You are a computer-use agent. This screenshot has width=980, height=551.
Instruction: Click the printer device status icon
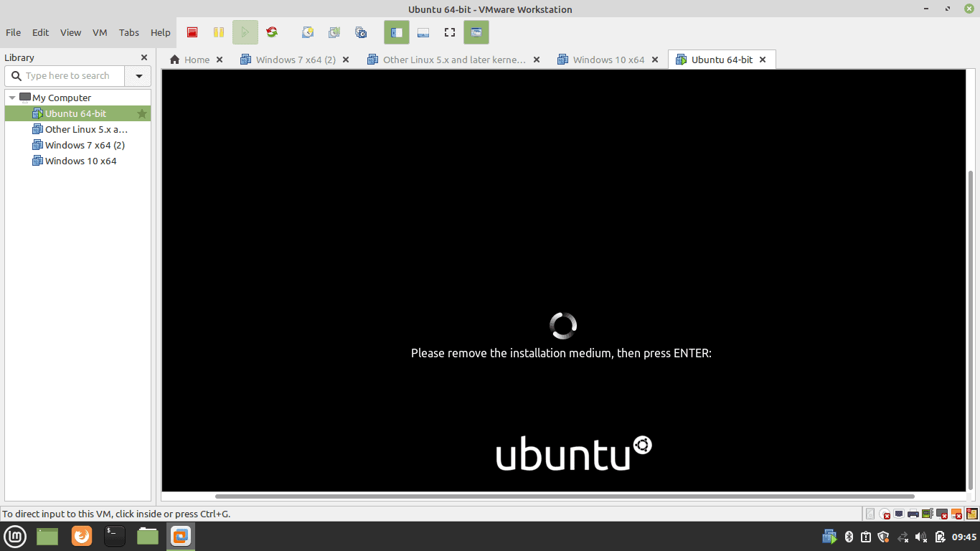[x=913, y=514]
